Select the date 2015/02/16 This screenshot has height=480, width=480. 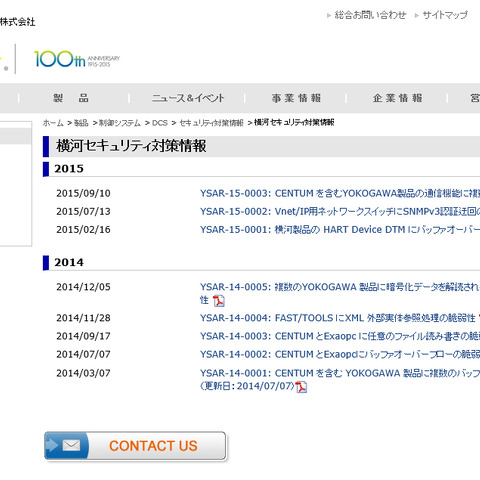[x=83, y=229]
